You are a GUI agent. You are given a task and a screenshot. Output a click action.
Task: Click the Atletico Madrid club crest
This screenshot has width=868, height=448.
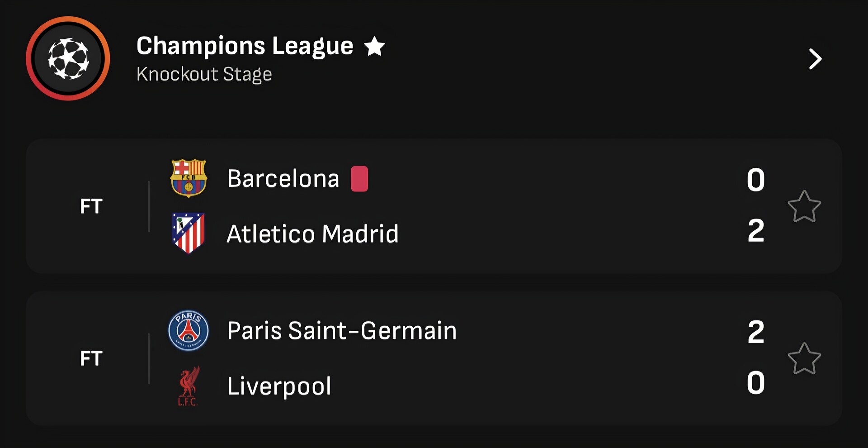(x=189, y=233)
